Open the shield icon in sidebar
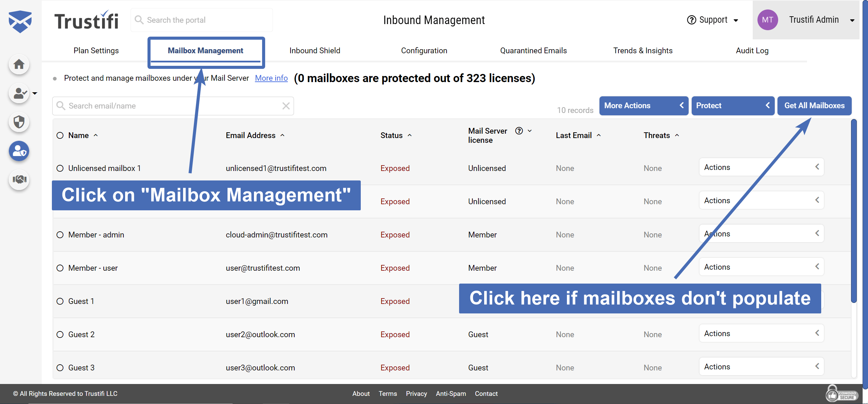Viewport: 868px width, 404px height. [19, 122]
